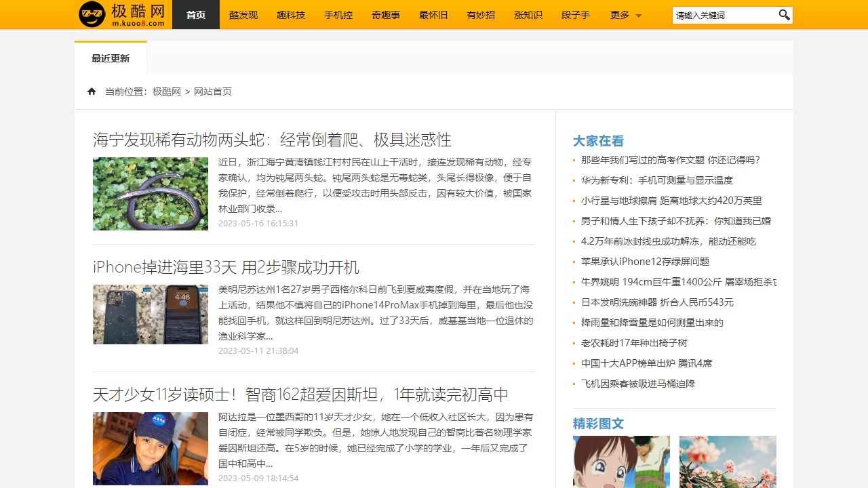Click the genius girl article thumbnail
The image size is (868, 488).
coord(150,449)
